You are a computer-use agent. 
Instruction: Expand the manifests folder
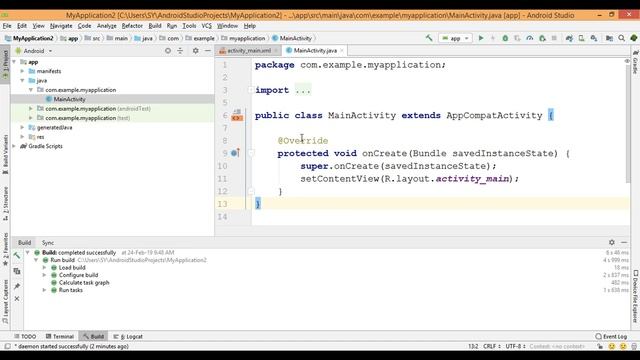tap(22, 71)
